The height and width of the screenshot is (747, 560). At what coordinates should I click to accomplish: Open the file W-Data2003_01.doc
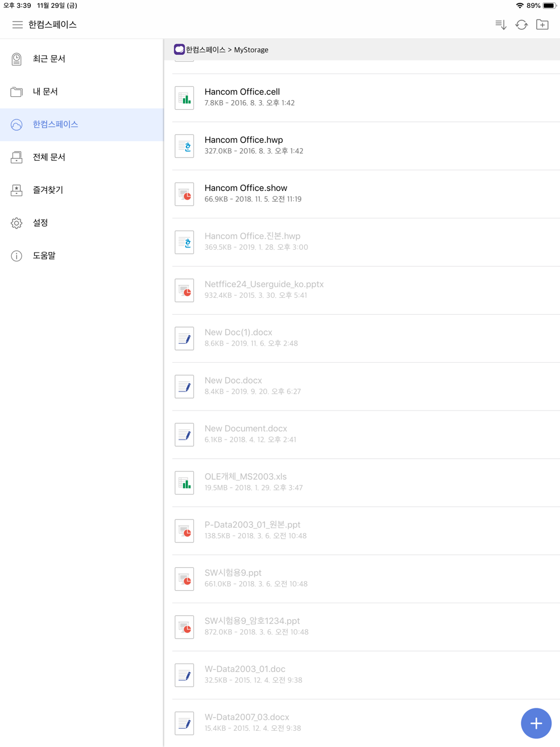366,676
